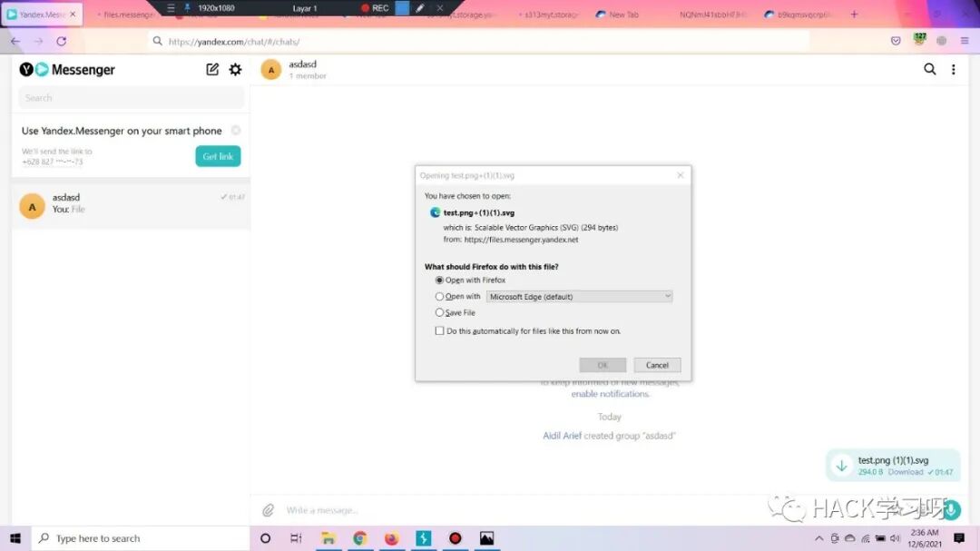
Task: Click the Aidil Arief name link
Action: coord(562,436)
